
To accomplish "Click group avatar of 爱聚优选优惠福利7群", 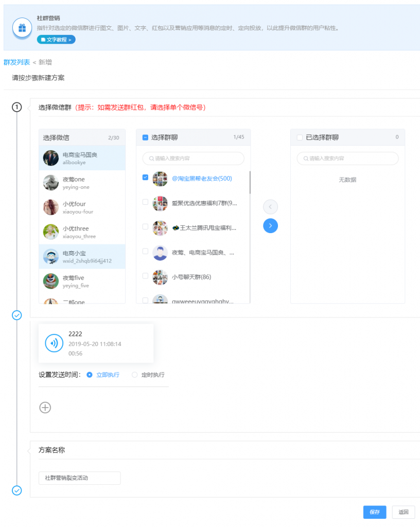I will 160,204.
